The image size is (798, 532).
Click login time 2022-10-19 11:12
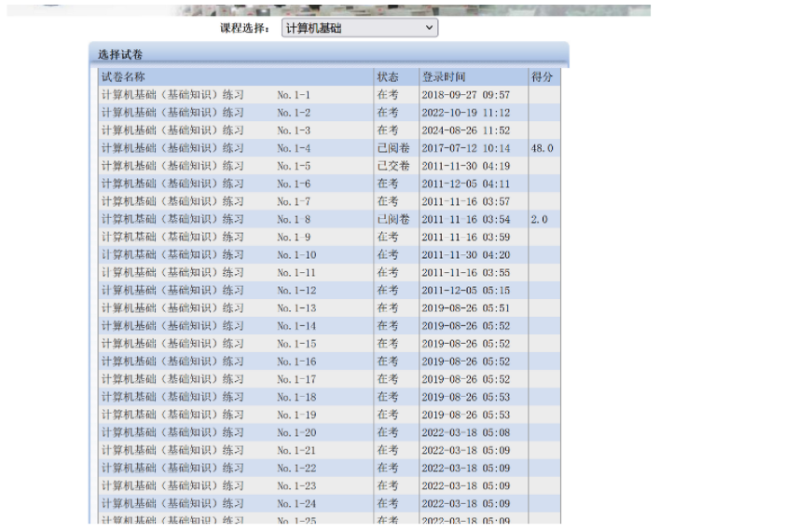[x=466, y=113]
